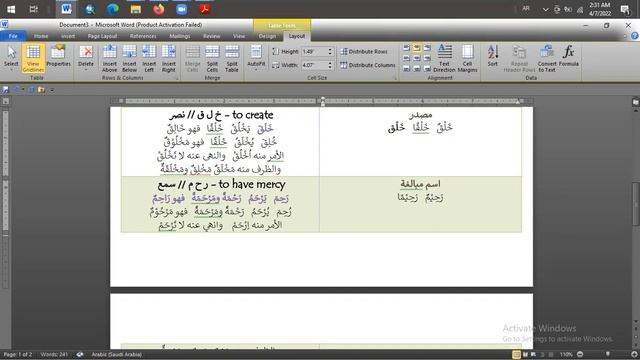Image resolution: width=640 pixels, height=360 pixels.
Task: Switch to the References tab
Action: [143, 36]
